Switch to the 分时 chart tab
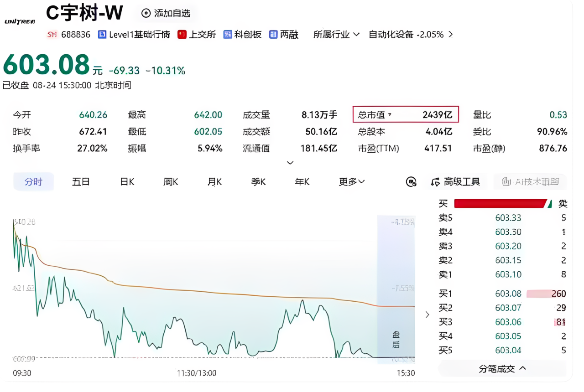The image size is (584, 392). click(33, 182)
